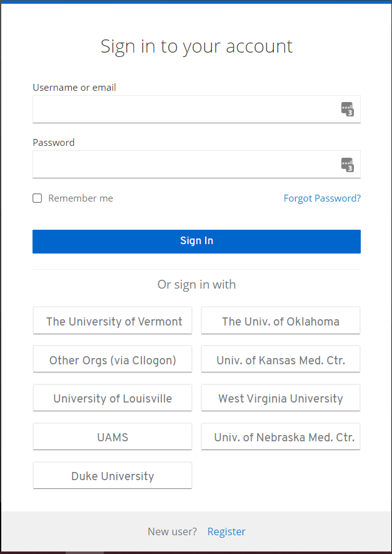The height and width of the screenshot is (554, 392).
Task: Click the password manager icon in username field
Action: pos(348,109)
